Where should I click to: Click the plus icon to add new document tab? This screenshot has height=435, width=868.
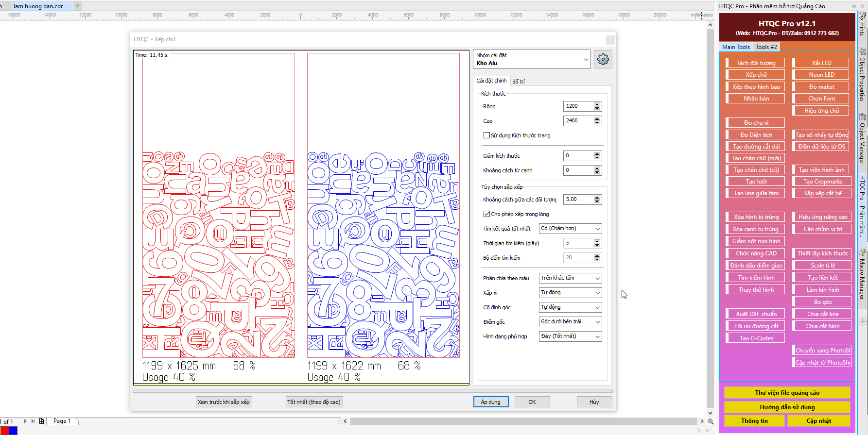(78, 6)
